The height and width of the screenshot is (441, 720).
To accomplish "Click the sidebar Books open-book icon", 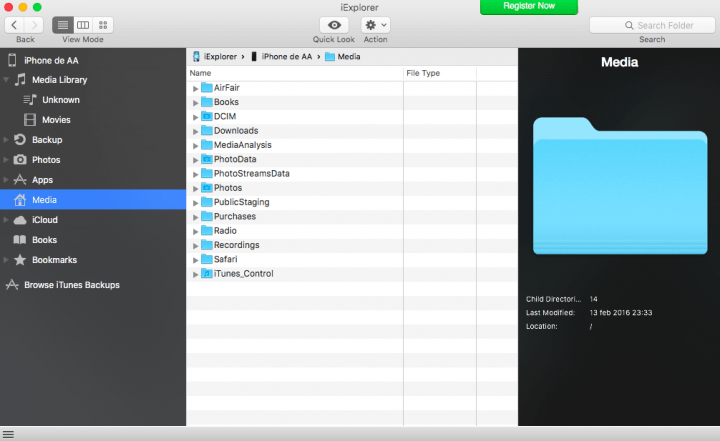I will coord(20,240).
